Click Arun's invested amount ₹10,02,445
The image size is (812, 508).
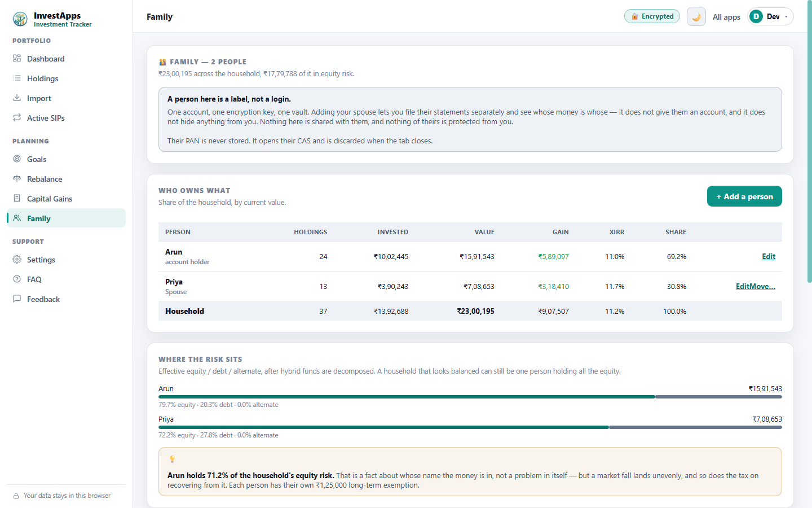pos(391,256)
